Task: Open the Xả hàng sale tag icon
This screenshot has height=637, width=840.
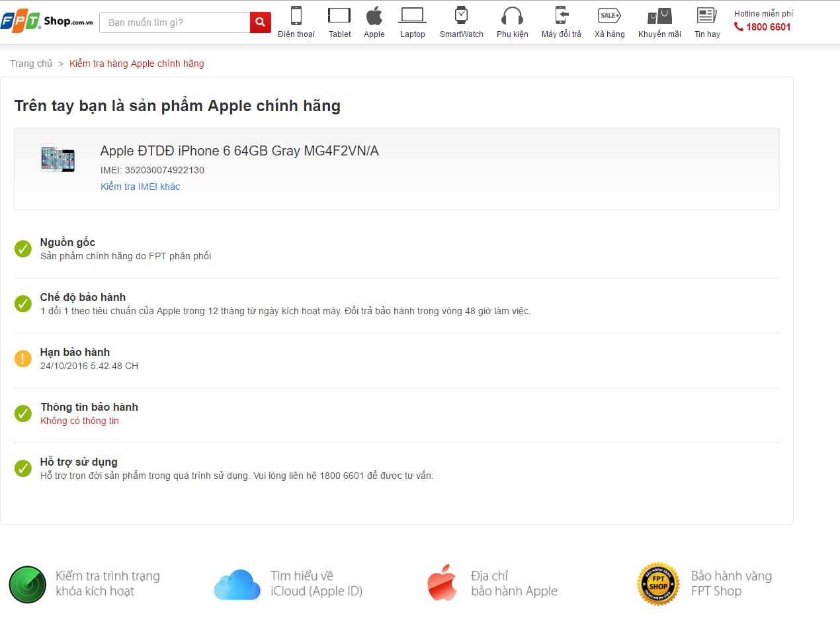Action: (609, 16)
